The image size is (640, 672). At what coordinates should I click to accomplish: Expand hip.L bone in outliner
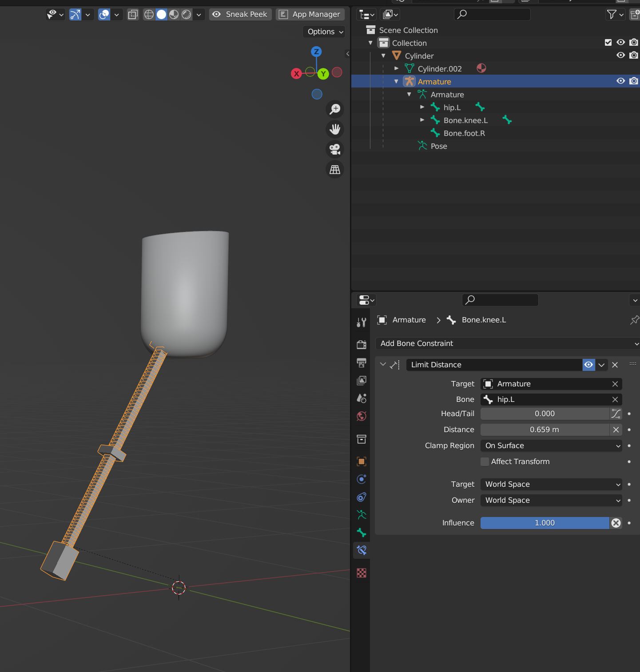(422, 107)
